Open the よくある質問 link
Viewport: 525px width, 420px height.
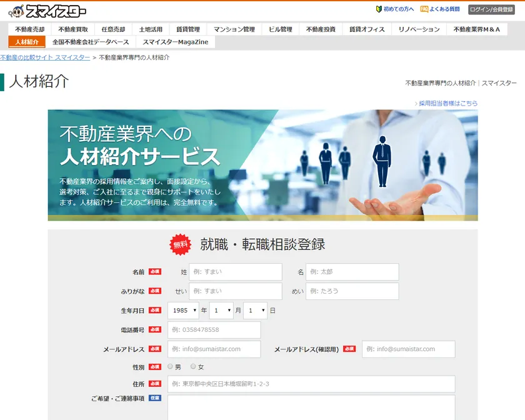(444, 9)
